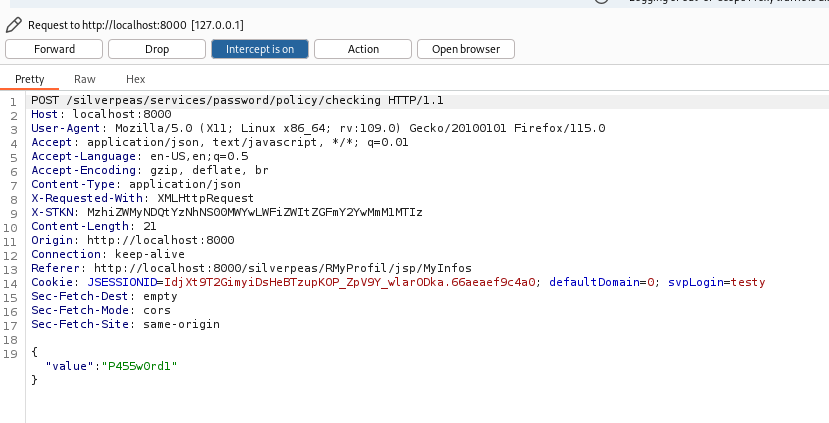
Task: Click the POST request line path
Action: pos(224,100)
